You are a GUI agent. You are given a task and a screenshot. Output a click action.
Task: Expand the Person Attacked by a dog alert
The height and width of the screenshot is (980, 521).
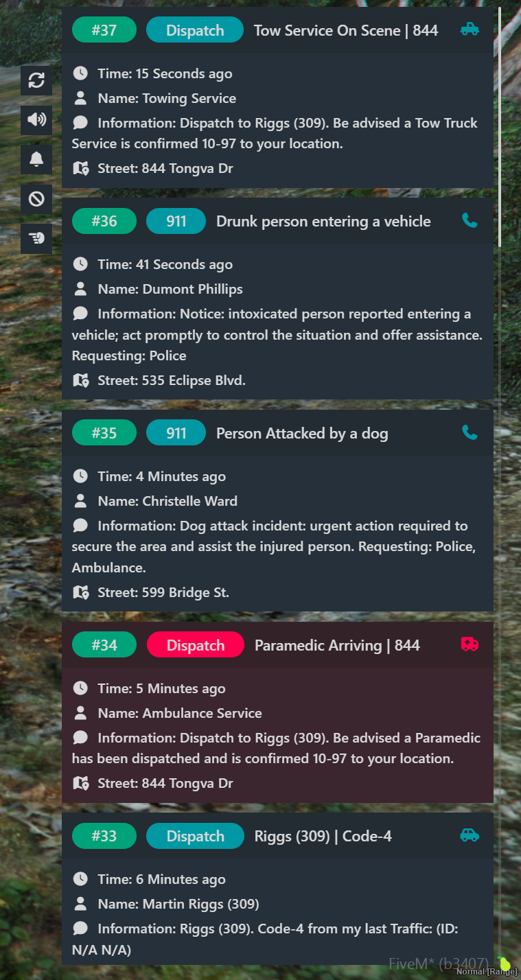302,433
